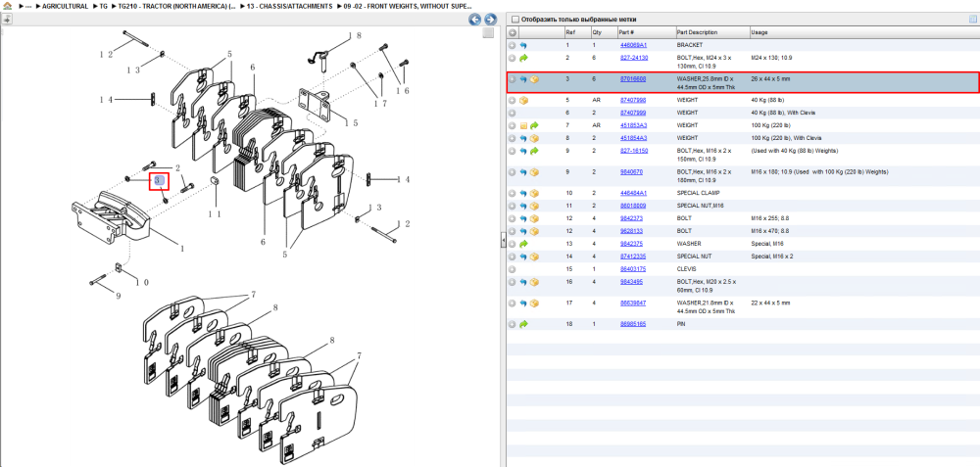
Task: Open part number link 86985165
Action: 632,325
